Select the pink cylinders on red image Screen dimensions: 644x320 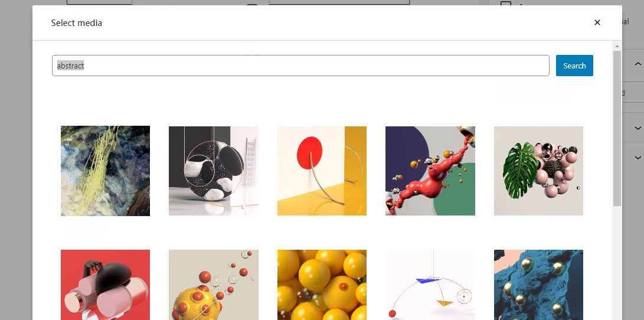pos(105,285)
